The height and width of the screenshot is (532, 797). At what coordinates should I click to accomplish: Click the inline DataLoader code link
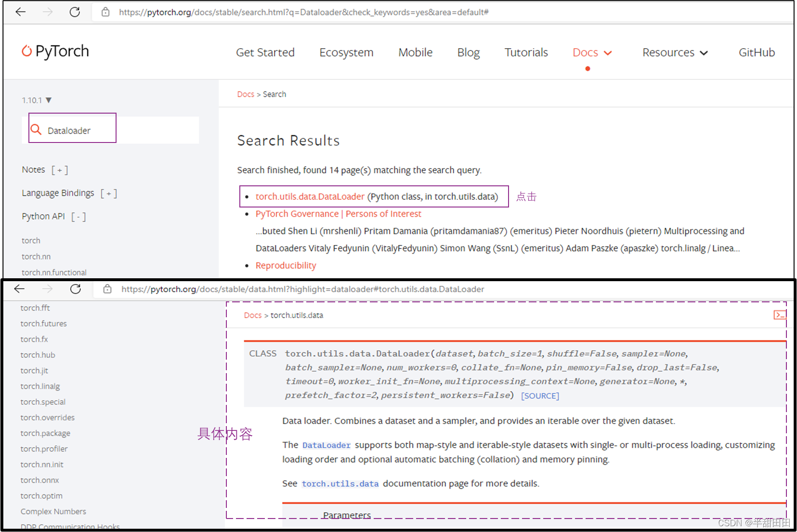326,445
